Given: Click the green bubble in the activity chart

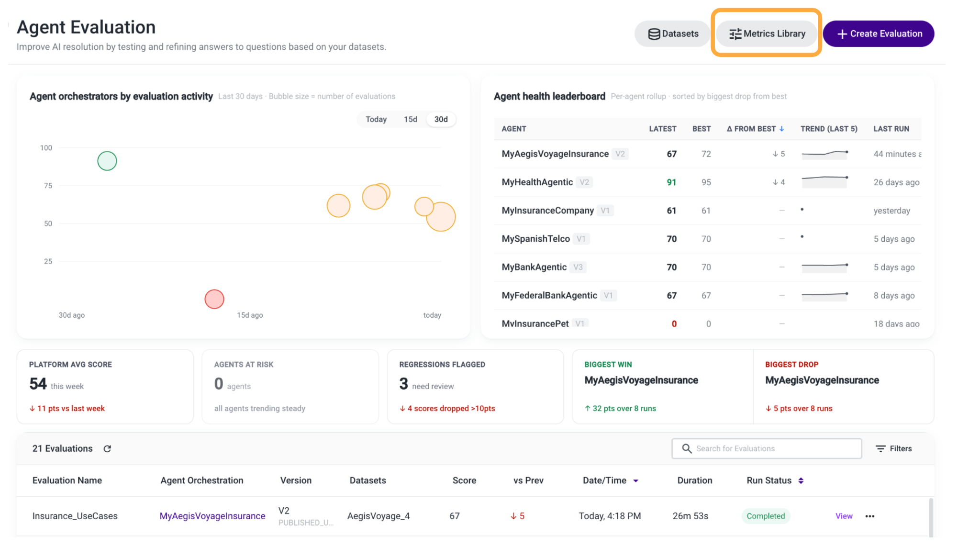Looking at the screenshot, I should click(107, 161).
